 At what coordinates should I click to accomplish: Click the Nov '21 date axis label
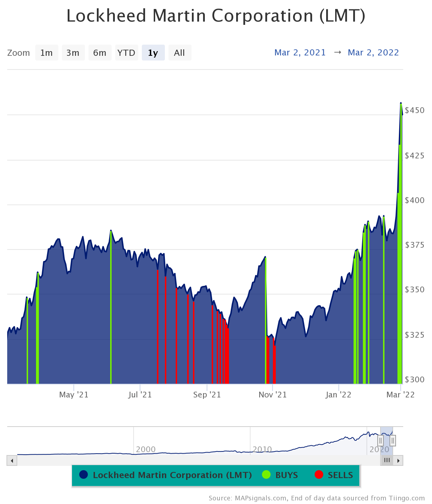pos(273,395)
